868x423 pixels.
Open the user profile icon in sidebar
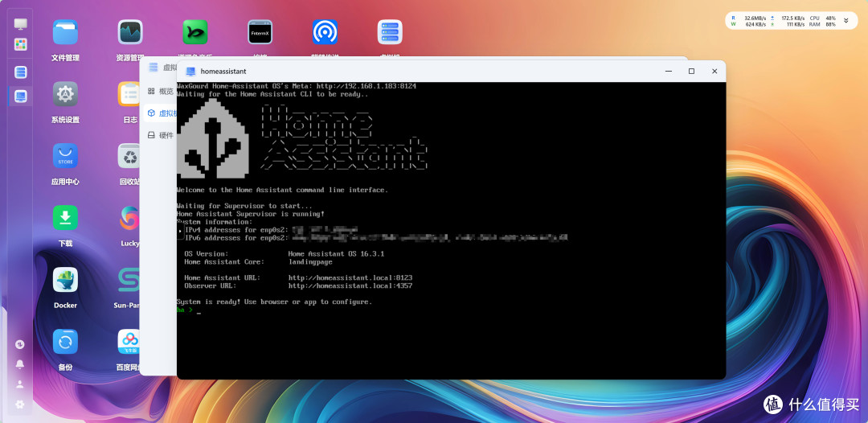click(x=20, y=384)
